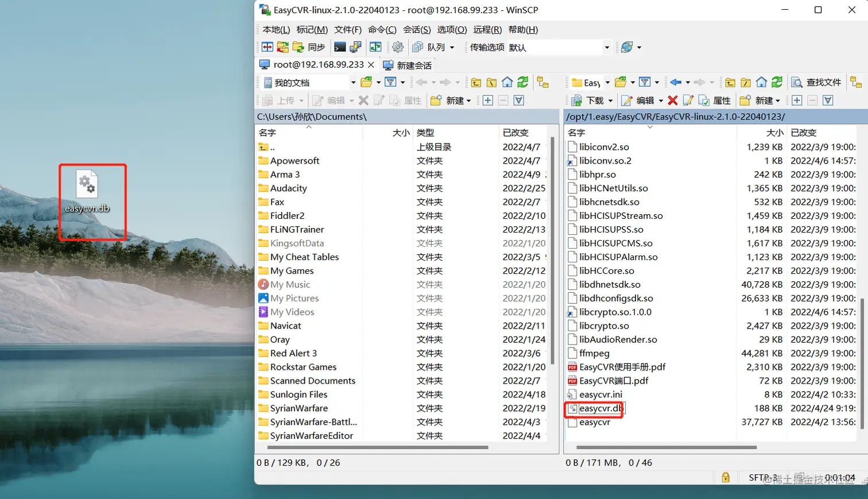Image resolution: width=868 pixels, height=499 pixels.
Task: Select easycvr.db in the remote file list
Action: 600,408
